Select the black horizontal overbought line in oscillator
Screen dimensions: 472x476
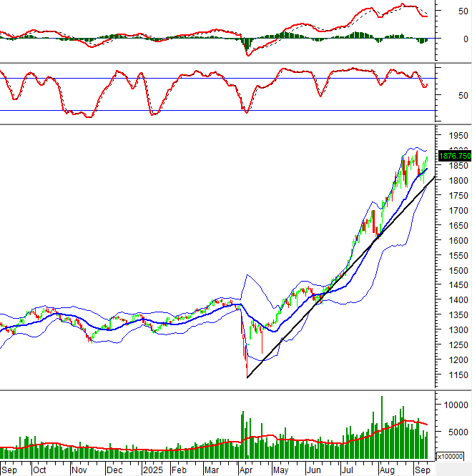click(215, 78)
